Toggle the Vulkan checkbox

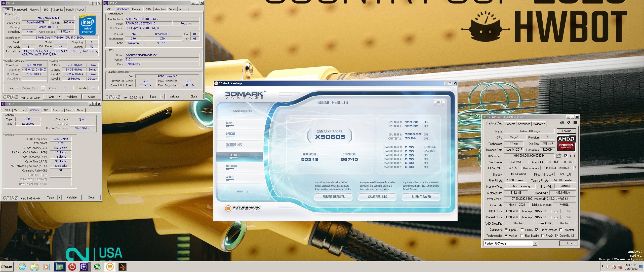506,235
